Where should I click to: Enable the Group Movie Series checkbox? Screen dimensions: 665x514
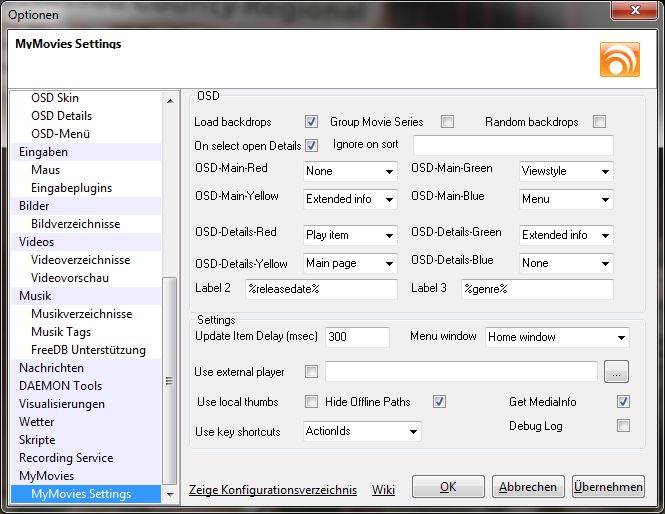click(x=447, y=122)
